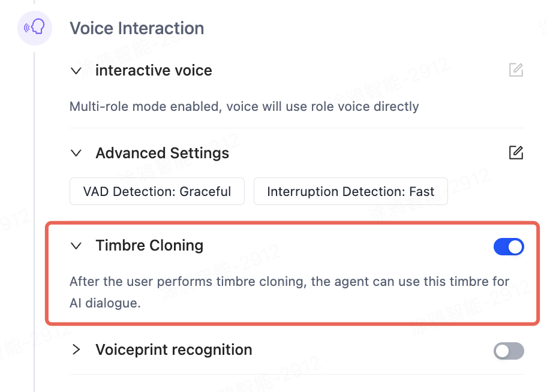The height and width of the screenshot is (392, 547).
Task: Collapse the Timbre Cloning chevron
Action: (76, 246)
